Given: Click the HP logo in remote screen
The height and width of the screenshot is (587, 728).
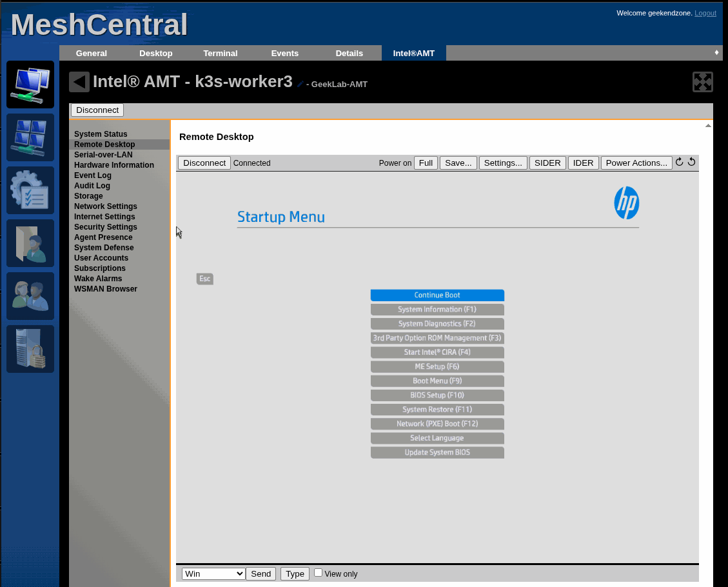Looking at the screenshot, I should pyautogui.click(x=626, y=203).
